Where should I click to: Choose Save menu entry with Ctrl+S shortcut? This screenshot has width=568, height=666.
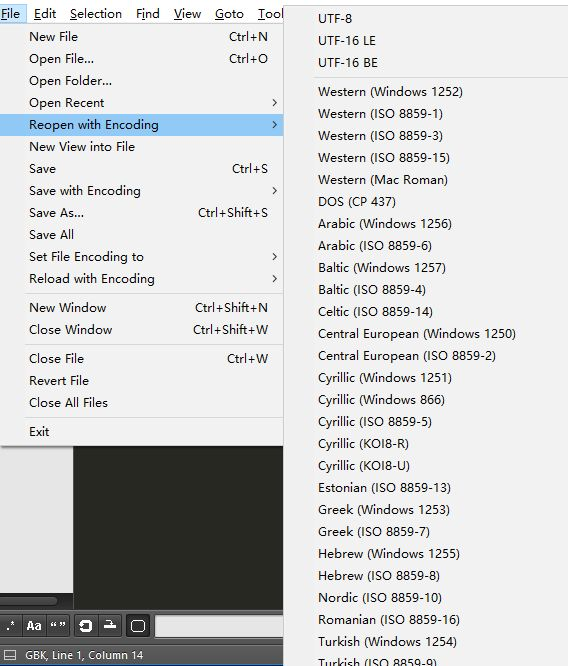coord(141,169)
